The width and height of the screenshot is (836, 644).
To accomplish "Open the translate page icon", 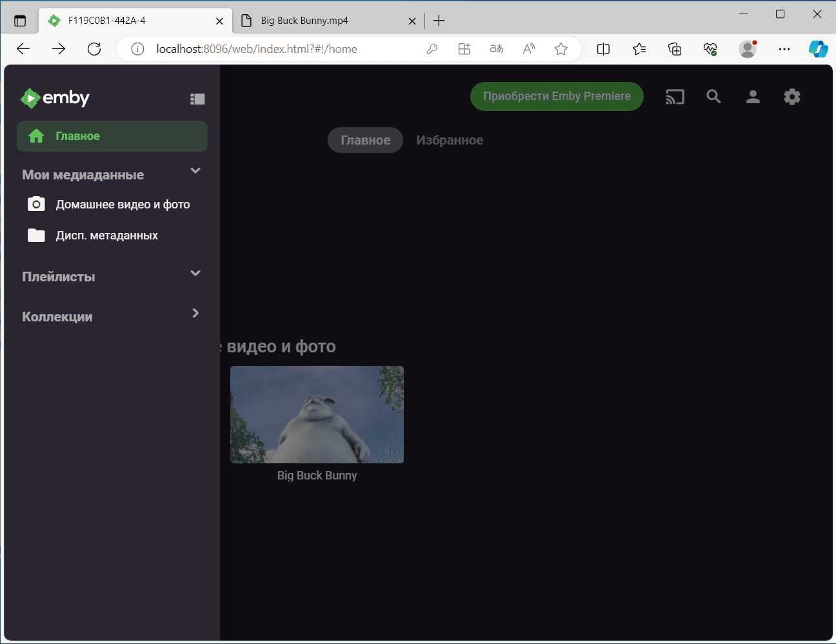I will [497, 49].
